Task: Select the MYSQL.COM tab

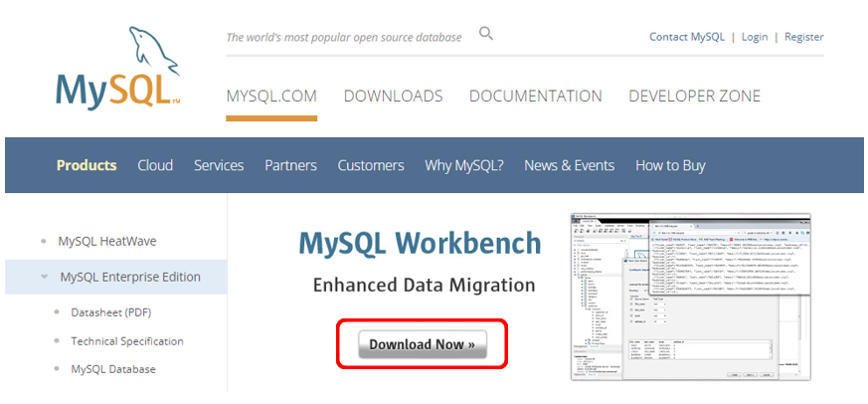Action: tap(271, 96)
